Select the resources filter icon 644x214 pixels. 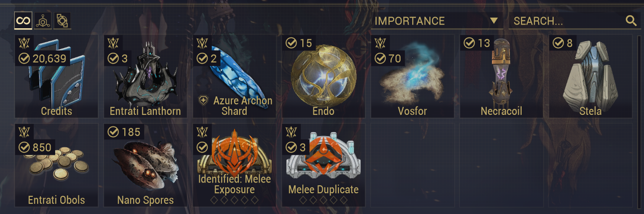43,20
